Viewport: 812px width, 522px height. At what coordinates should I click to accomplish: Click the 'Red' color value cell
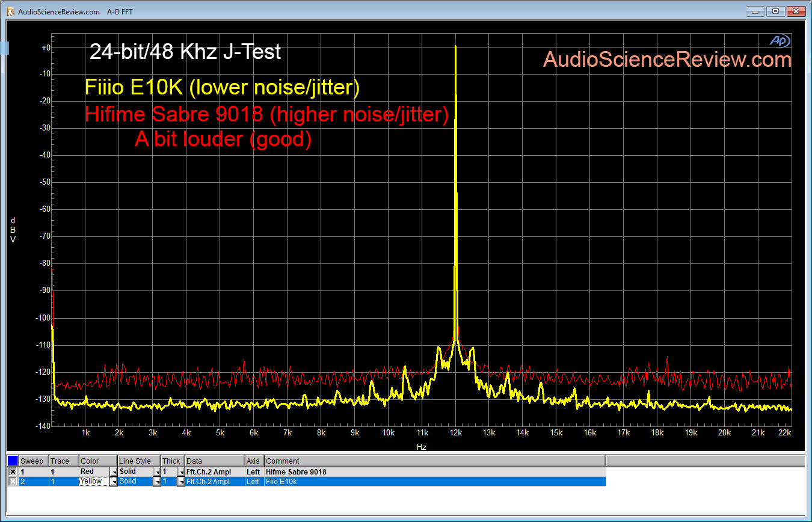point(94,472)
